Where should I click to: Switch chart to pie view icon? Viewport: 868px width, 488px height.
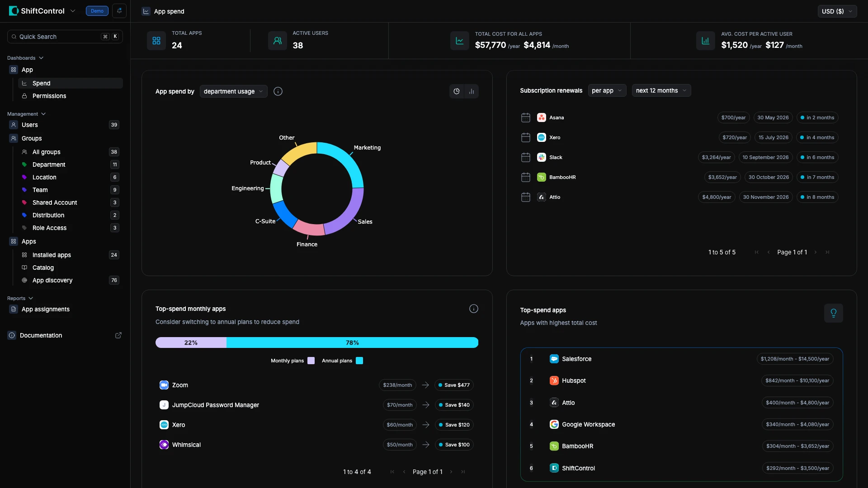click(x=457, y=91)
